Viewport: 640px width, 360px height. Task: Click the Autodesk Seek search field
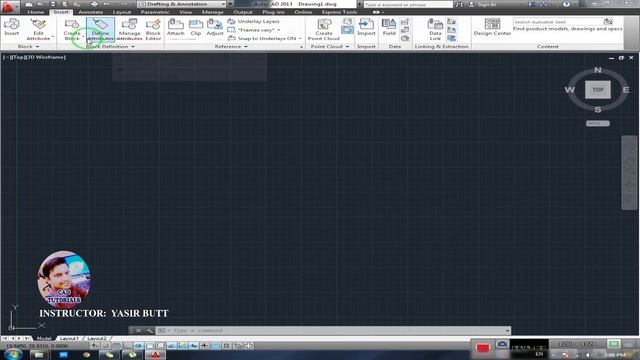[x=558, y=22]
